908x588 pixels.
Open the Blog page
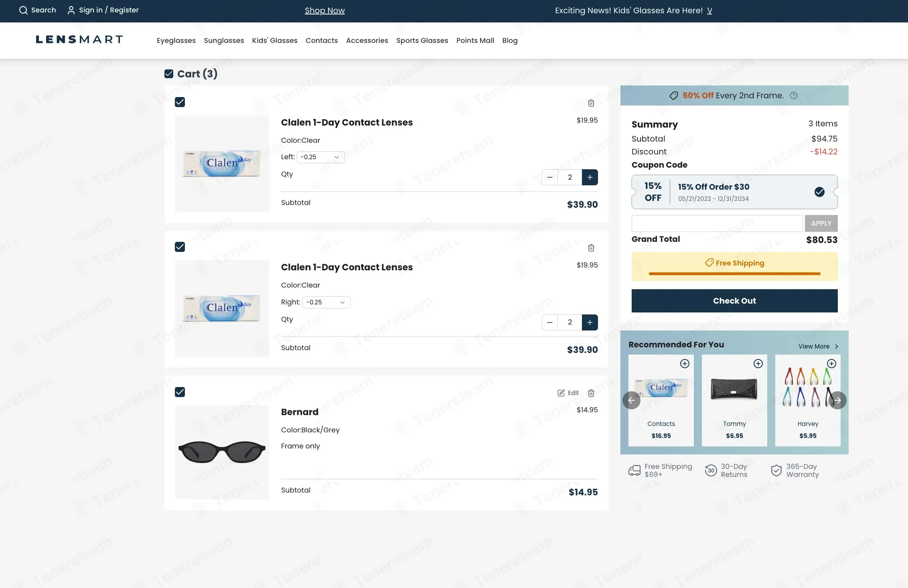pyautogui.click(x=510, y=41)
